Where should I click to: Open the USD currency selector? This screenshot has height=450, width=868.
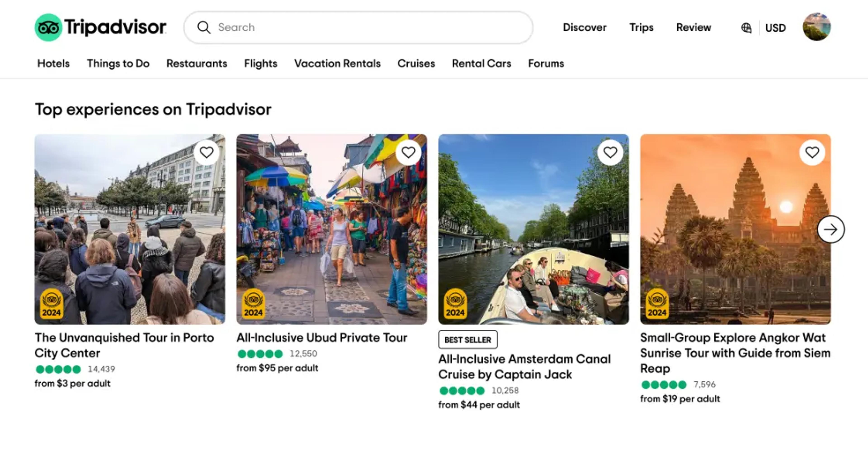pos(775,28)
